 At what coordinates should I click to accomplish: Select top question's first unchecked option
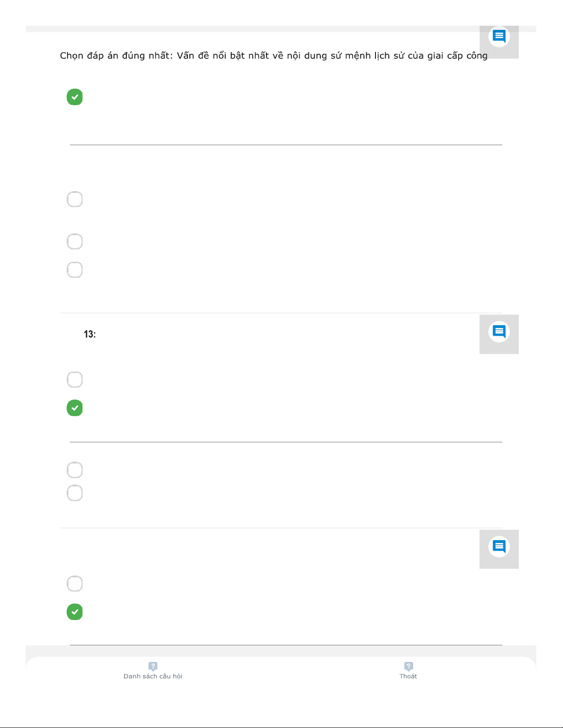[75, 199]
